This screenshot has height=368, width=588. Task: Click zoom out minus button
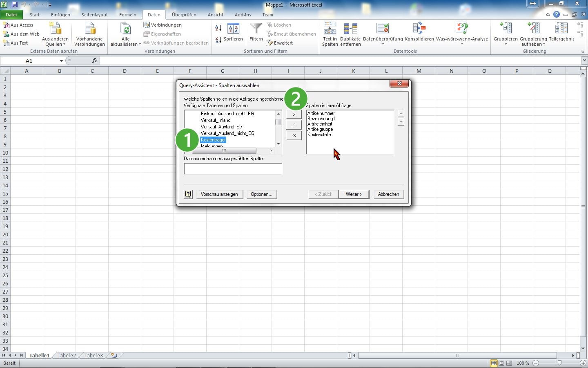pos(536,363)
